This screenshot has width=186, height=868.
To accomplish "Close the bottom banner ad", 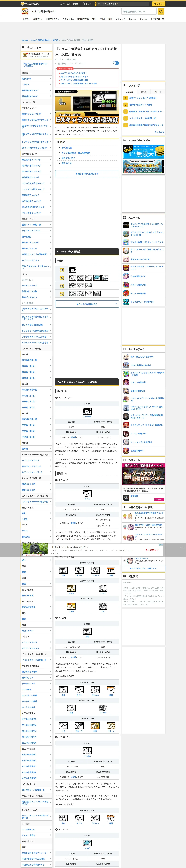I will [x=182, y=546].
